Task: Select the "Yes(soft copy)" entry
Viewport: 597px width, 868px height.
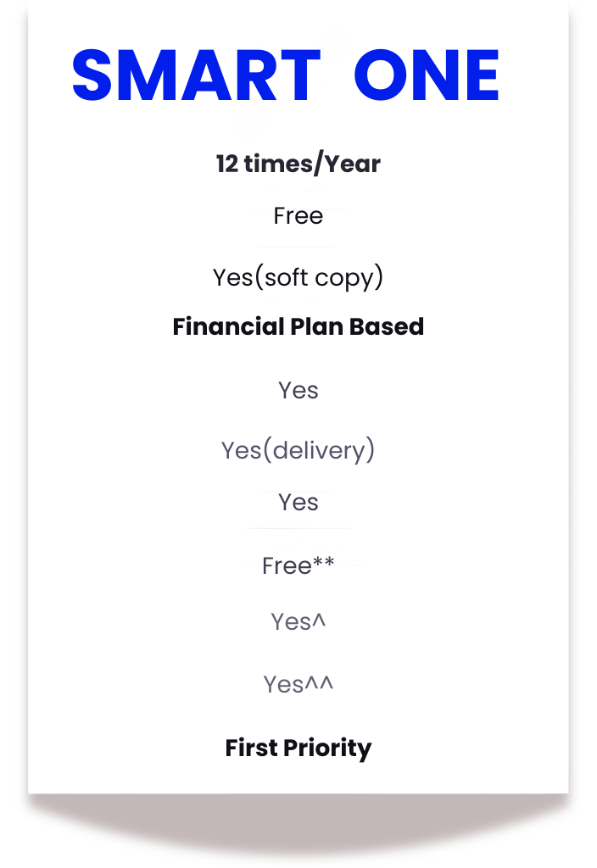Action: coord(298,277)
